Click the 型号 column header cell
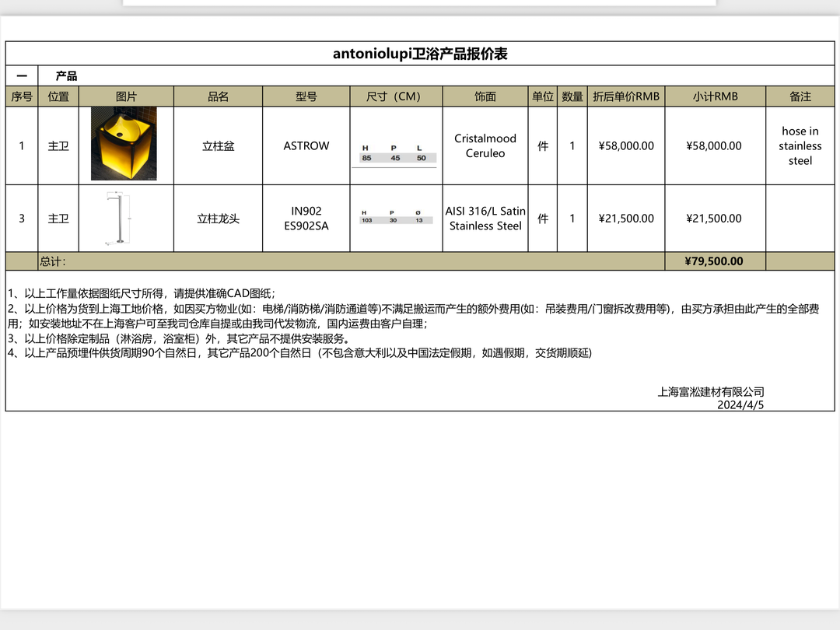The width and height of the screenshot is (840, 630). pos(306,96)
